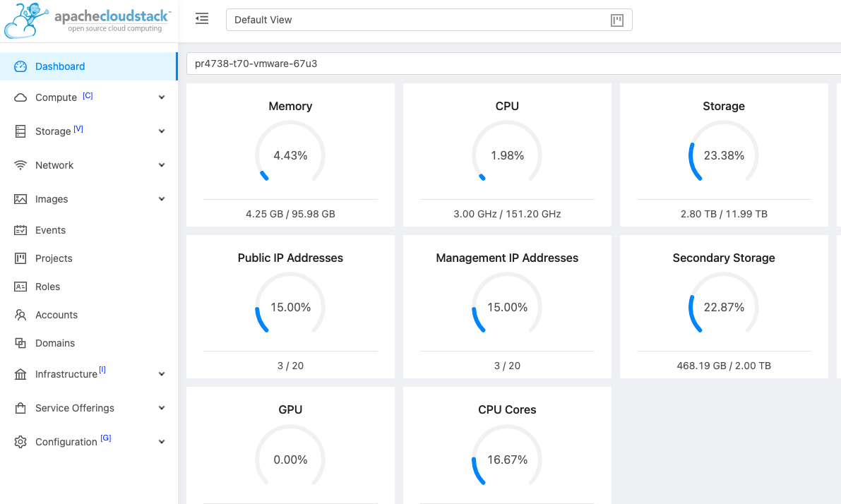The height and width of the screenshot is (504, 841).
Task: Click the Configuration gear icon
Action: (20, 442)
